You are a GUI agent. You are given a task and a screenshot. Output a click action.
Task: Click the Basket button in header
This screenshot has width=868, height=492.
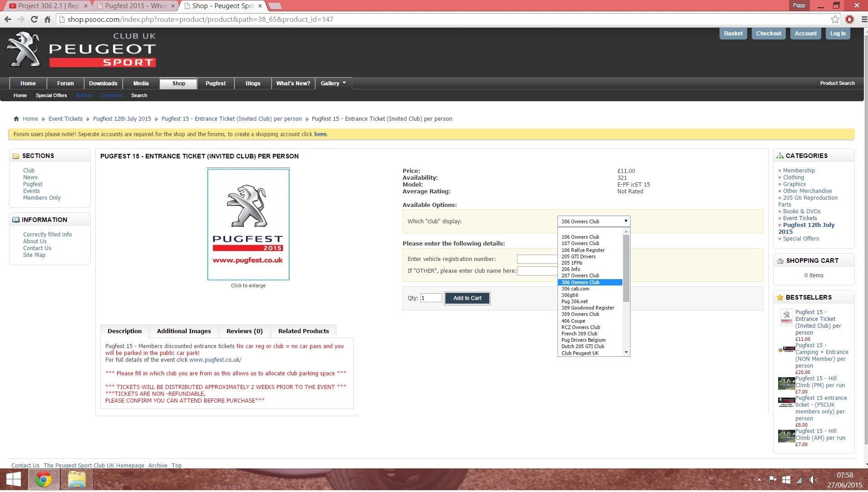(x=733, y=34)
